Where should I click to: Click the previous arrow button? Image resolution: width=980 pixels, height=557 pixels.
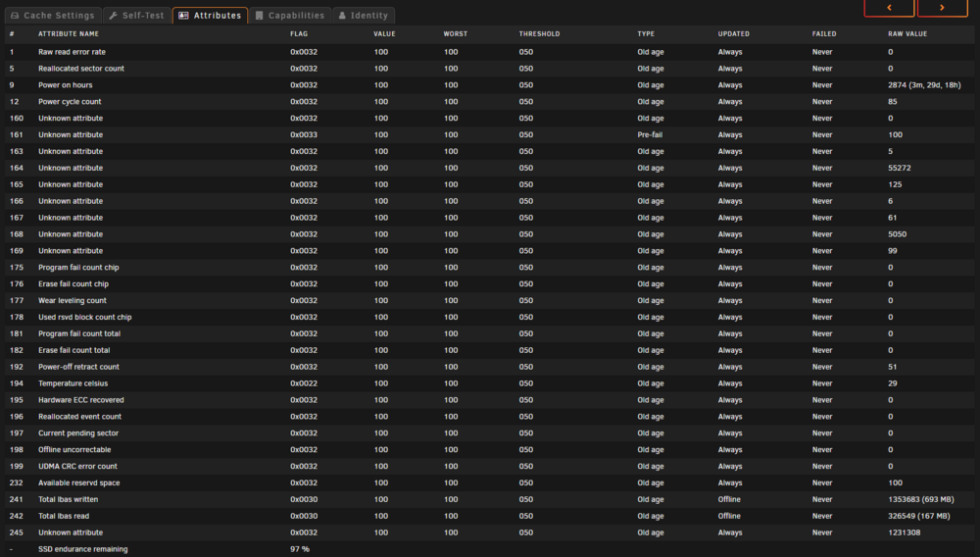tap(890, 8)
